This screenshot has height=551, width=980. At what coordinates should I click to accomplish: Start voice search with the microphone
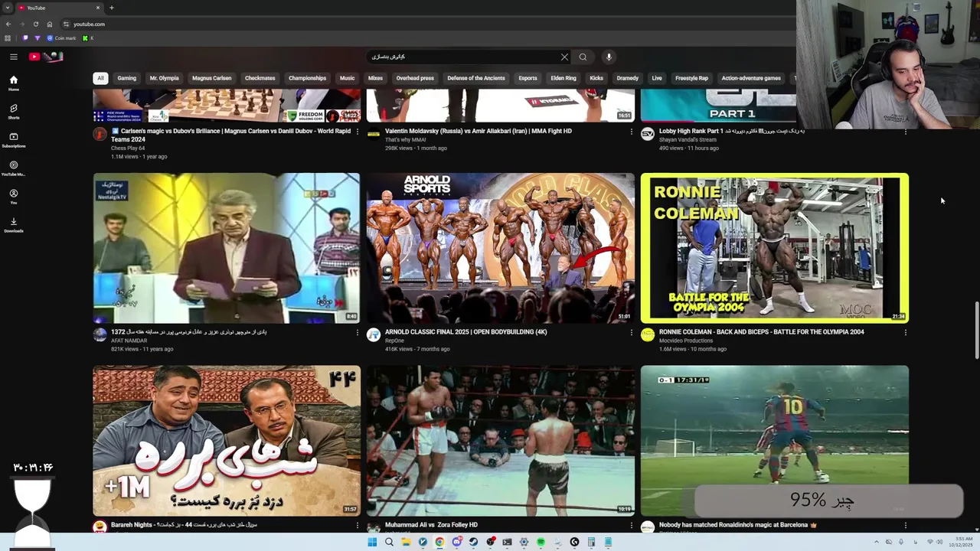[609, 57]
